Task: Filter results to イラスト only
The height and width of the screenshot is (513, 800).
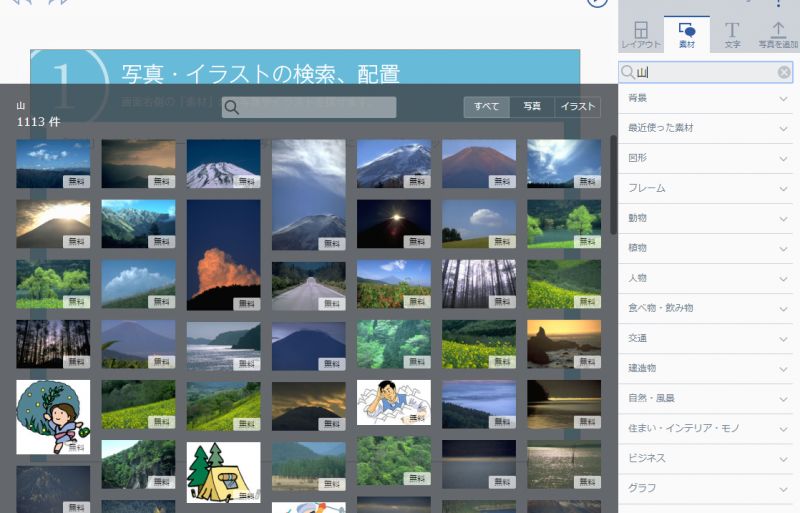Action: tap(578, 107)
